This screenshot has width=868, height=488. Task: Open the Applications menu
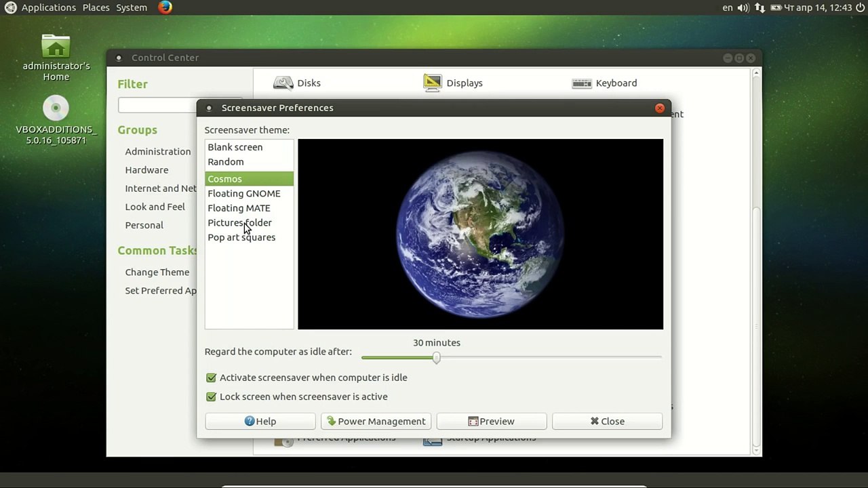pyautogui.click(x=48, y=7)
